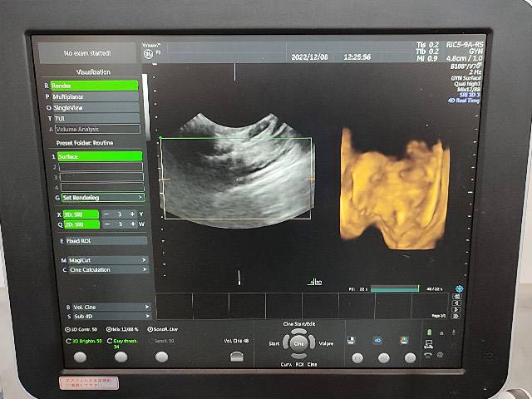Click the @ support icon next to the telephone
This screenshot has height=399, width=532.
click(x=440, y=355)
